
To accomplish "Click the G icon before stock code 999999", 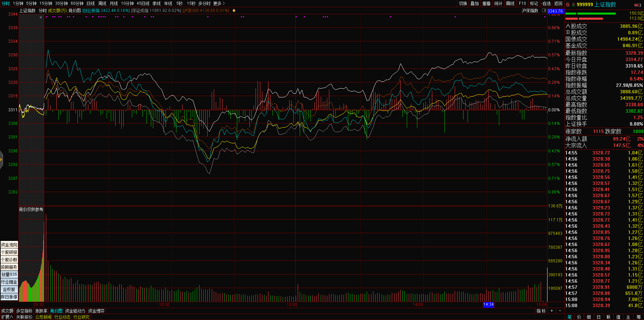I will [568, 5].
